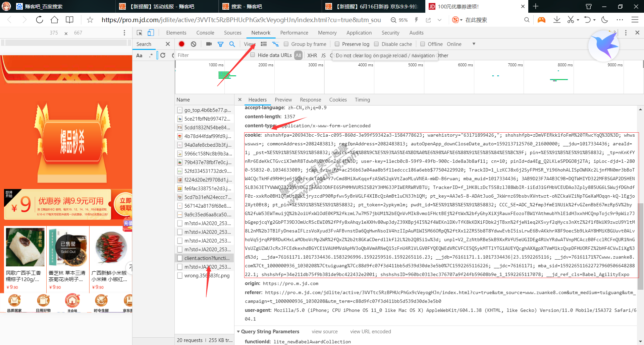Screen dimensions: 644x345
Task: Switch to the Console tab
Action: (205, 32)
